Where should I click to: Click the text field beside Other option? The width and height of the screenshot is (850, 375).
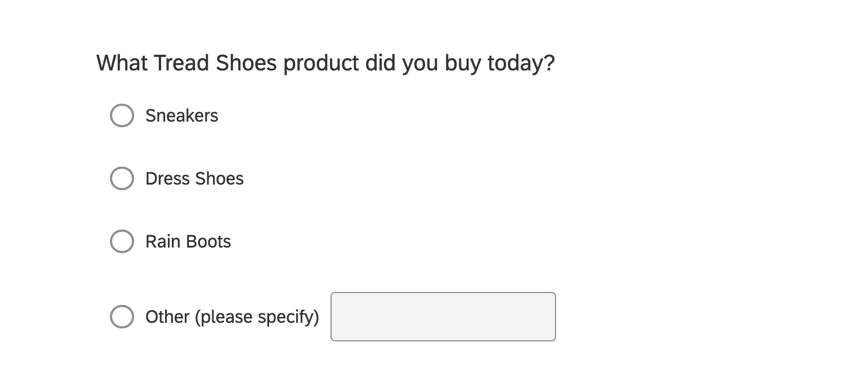coord(443,316)
